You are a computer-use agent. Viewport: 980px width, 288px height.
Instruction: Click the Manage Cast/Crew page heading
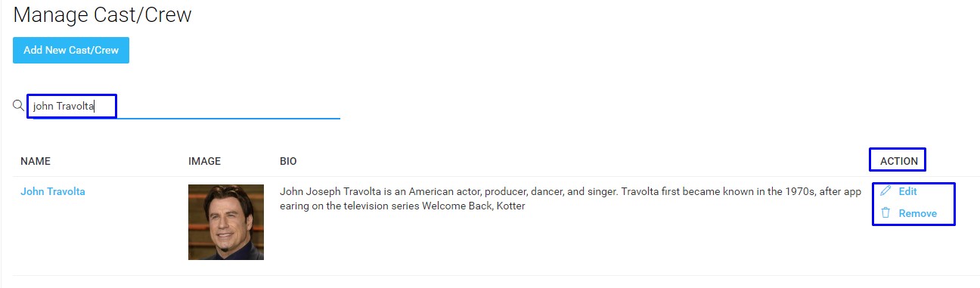point(102,14)
